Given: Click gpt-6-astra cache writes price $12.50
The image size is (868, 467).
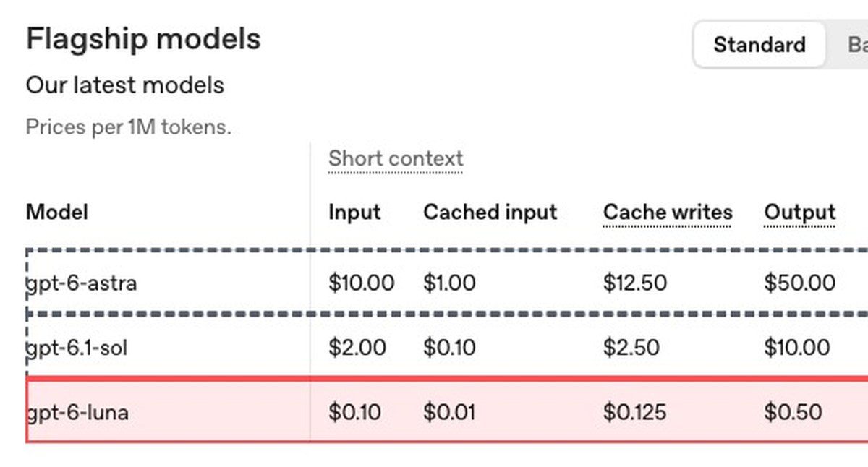Looking at the screenshot, I should [635, 283].
